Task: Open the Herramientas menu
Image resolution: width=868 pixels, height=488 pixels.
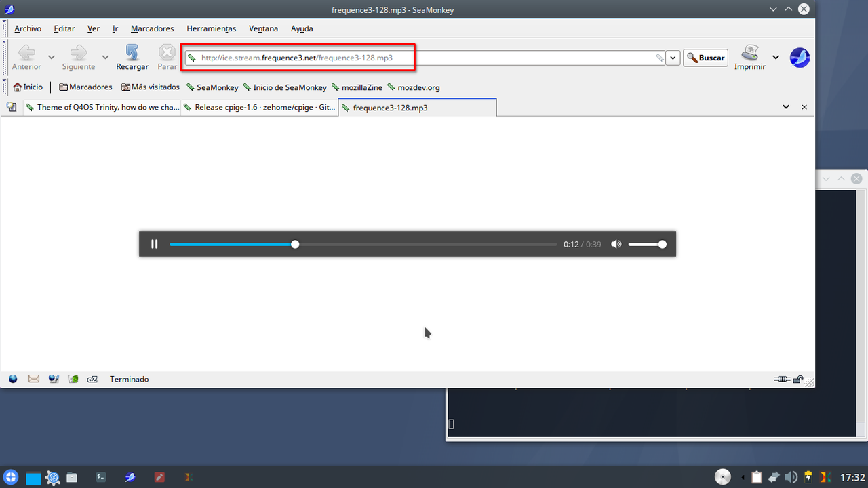Action: pyautogui.click(x=212, y=28)
